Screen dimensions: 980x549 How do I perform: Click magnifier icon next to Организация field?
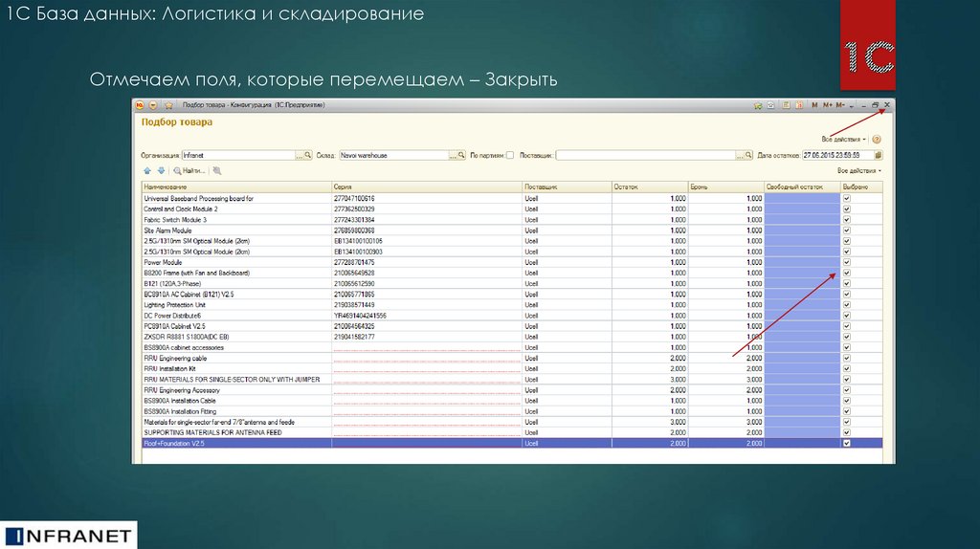pyautogui.click(x=309, y=154)
